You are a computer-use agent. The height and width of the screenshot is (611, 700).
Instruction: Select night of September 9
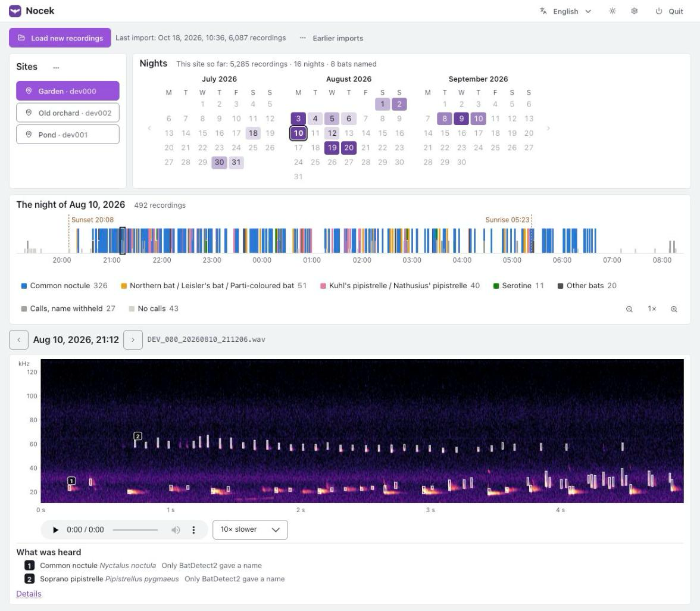461,119
